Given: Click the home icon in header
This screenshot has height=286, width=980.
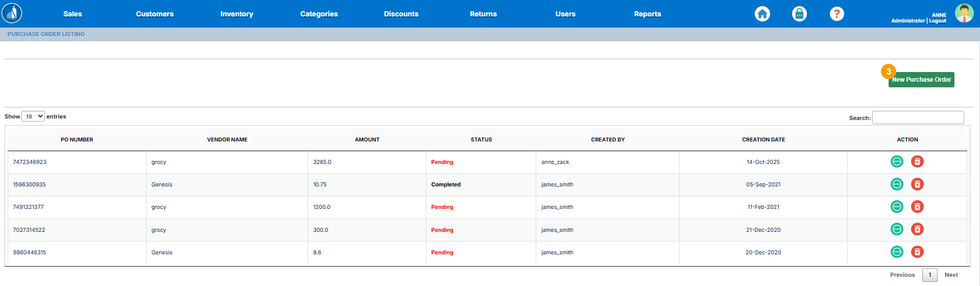Looking at the screenshot, I should [762, 14].
